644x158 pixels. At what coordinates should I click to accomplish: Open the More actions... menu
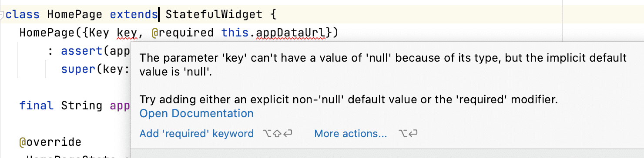point(350,134)
